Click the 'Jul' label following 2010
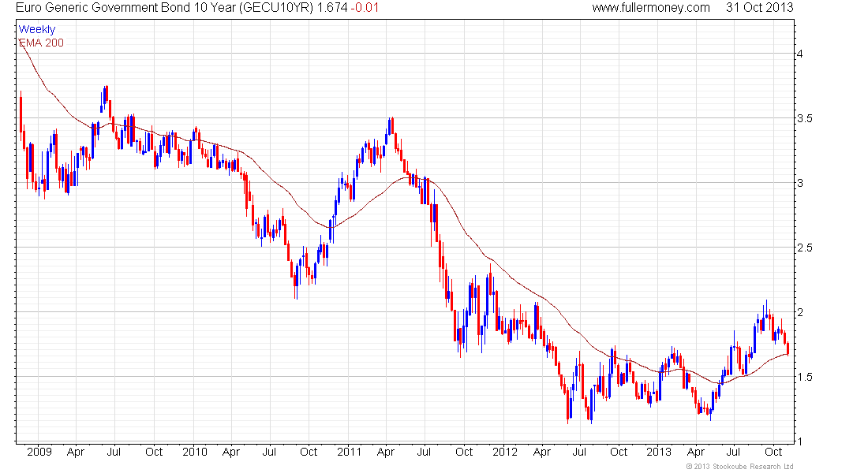This screenshot has height=473, width=868. (x=269, y=452)
